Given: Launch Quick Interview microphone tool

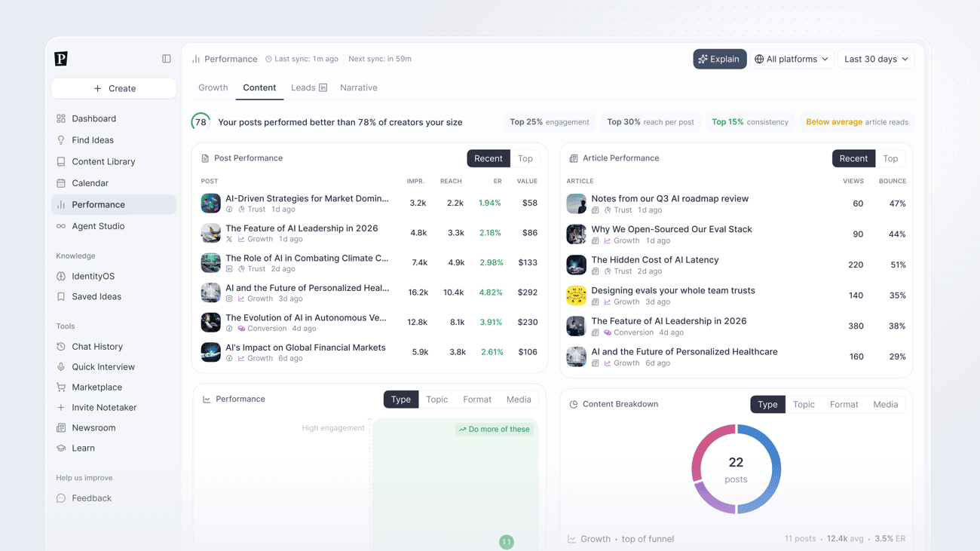Looking at the screenshot, I should (x=114, y=367).
